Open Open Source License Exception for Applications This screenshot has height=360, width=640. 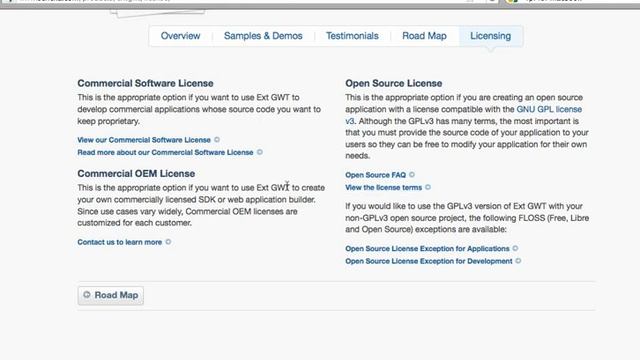427,249
